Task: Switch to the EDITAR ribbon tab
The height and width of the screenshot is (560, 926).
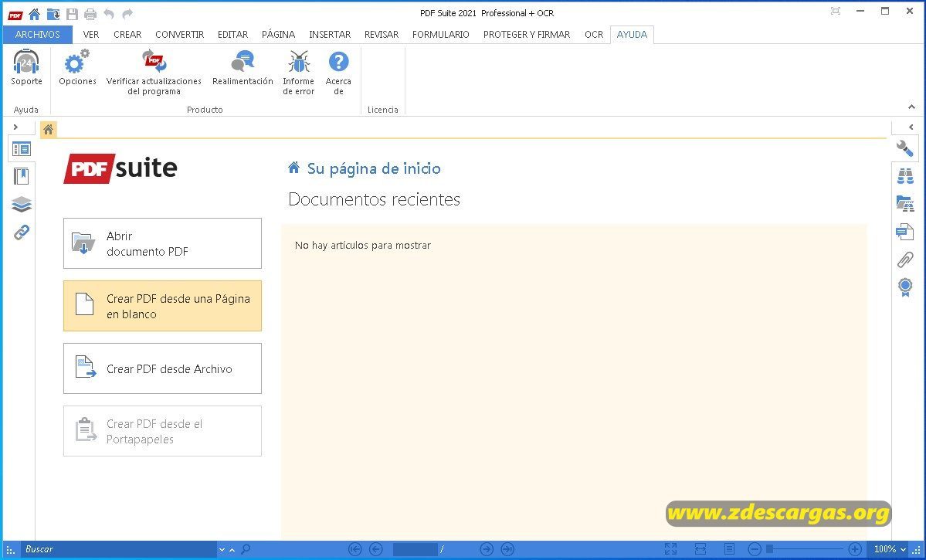Action: click(x=232, y=34)
